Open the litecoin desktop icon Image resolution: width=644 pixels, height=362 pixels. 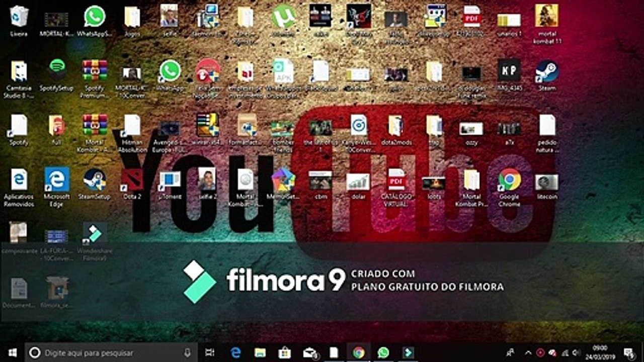pyautogui.click(x=547, y=186)
